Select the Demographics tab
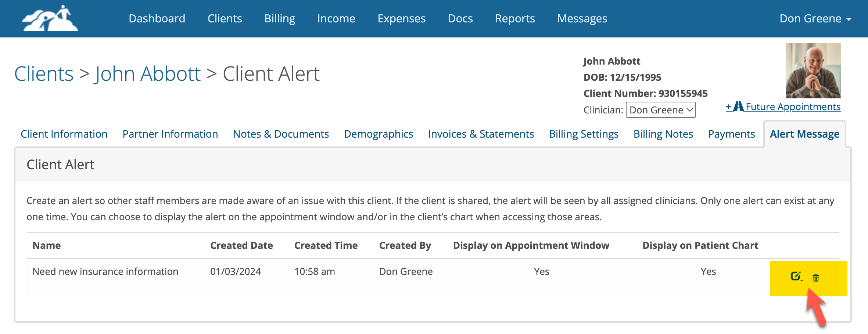This screenshot has width=868, height=334. pos(379,134)
